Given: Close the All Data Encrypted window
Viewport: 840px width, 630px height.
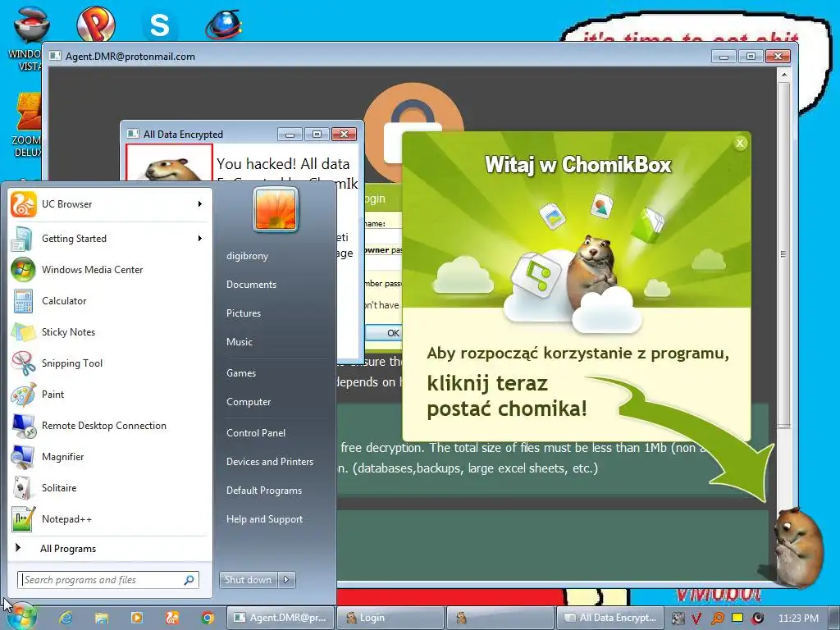Looking at the screenshot, I should 344,134.
